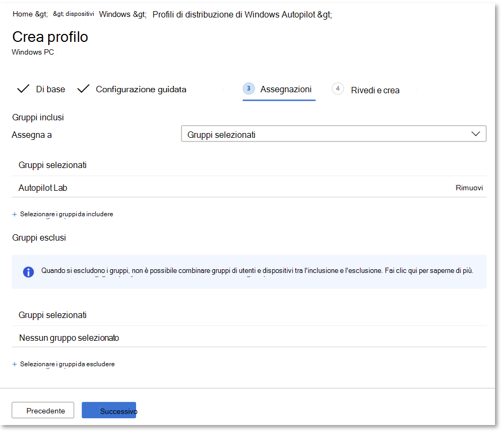Screen dimensions: 504x433
Task: Open the Rivedi e crea tab
Action: pyautogui.click(x=375, y=91)
